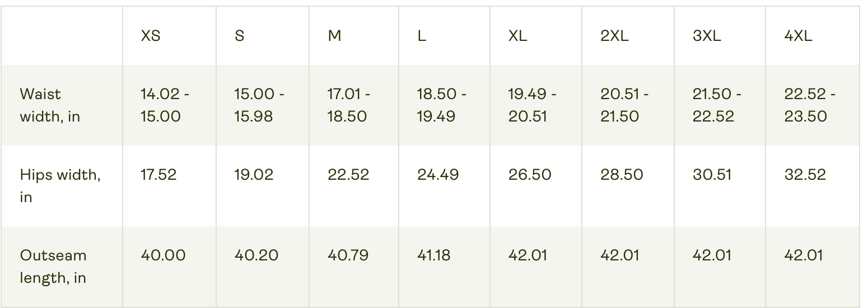Click waist width value 17.01 - 18.50

pyautogui.click(x=348, y=105)
